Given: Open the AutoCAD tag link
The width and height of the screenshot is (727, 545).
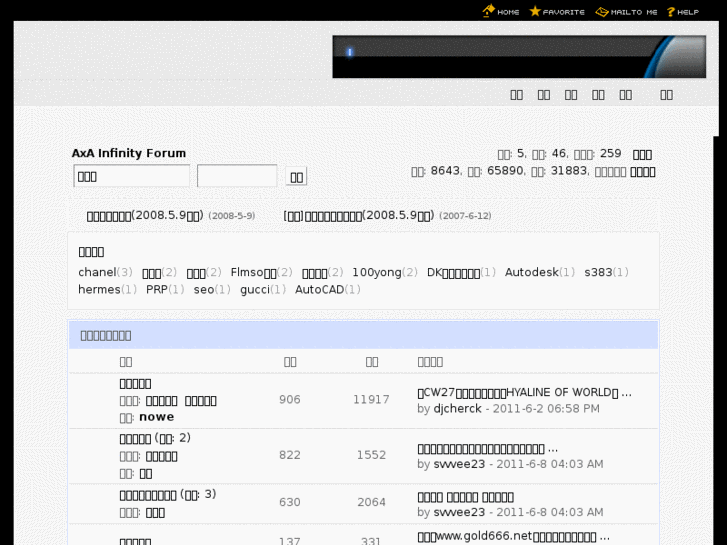Looking at the screenshot, I should (x=318, y=289).
